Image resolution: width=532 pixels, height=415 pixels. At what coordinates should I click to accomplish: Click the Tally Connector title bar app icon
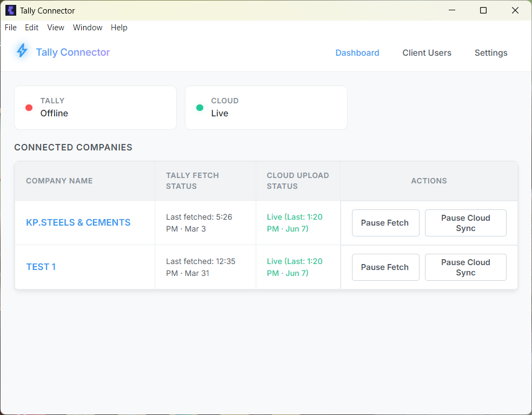pyautogui.click(x=10, y=10)
